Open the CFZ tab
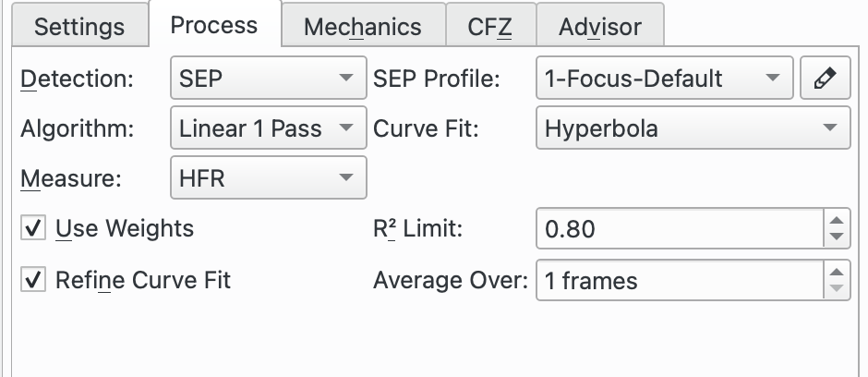The width and height of the screenshot is (868, 377). click(x=490, y=26)
